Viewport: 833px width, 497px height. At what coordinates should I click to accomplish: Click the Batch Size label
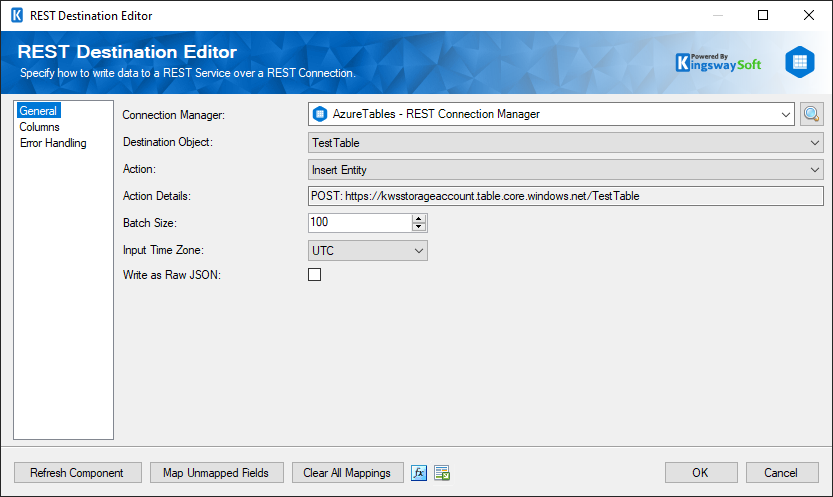coord(150,223)
